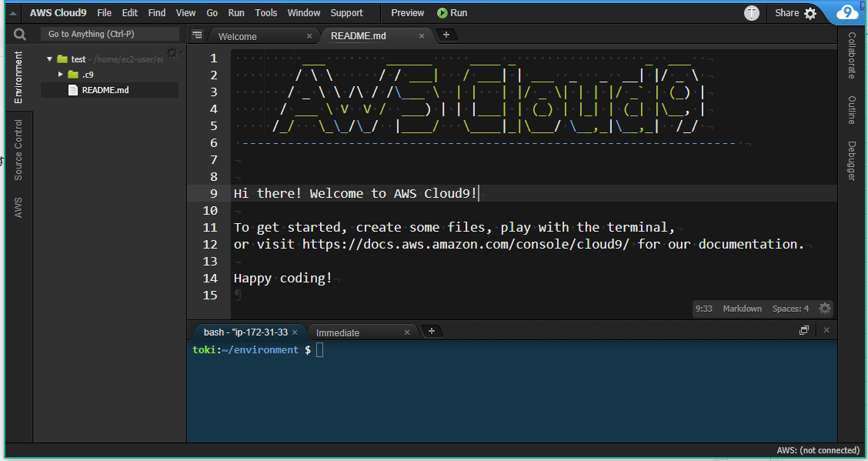Toggle the Outline panel
The width and height of the screenshot is (868, 461).
point(852,110)
